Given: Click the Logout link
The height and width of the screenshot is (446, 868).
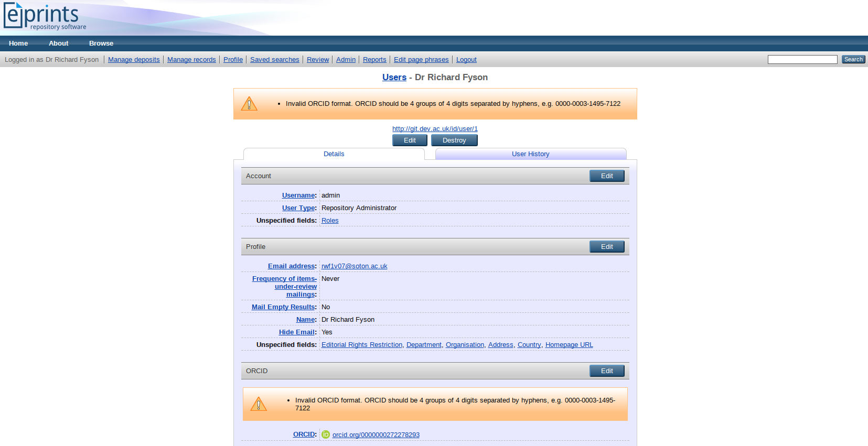Looking at the screenshot, I should pos(466,60).
